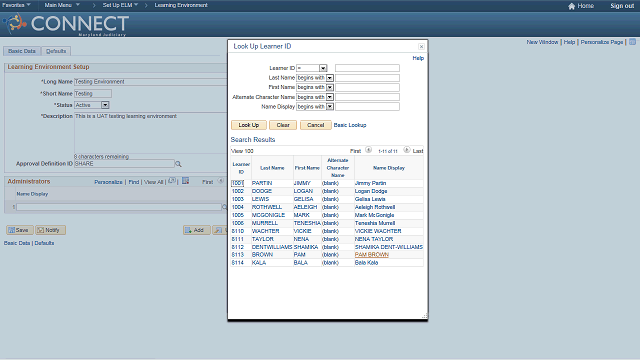Click the Home icon in top bar

point(571,6)
